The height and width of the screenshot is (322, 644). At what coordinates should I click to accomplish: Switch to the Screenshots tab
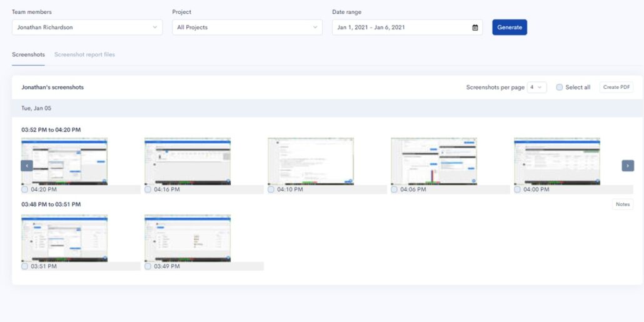28,55
